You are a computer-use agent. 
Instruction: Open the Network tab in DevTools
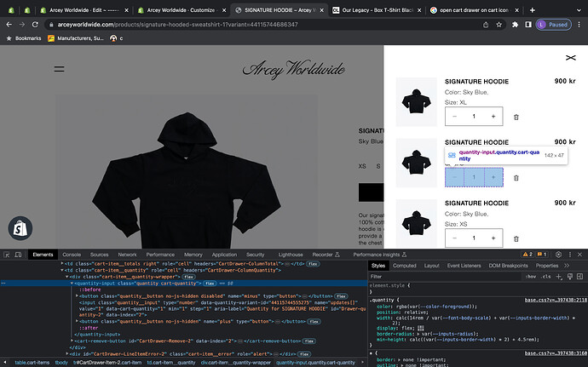127,255
